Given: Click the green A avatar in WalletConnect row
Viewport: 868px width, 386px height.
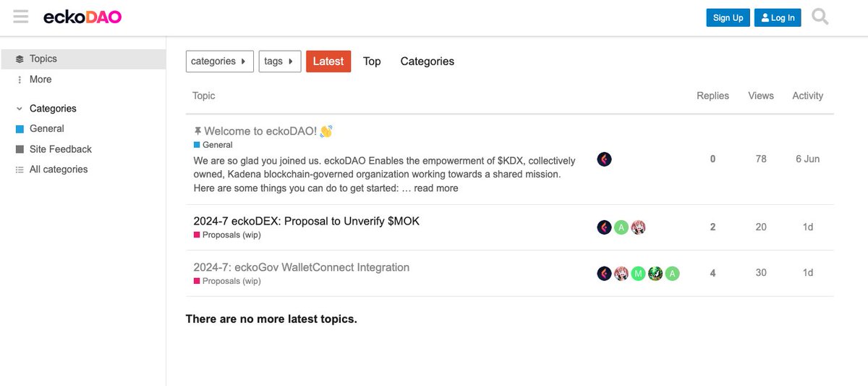Looking at the screenshot, I should [673, 273].
